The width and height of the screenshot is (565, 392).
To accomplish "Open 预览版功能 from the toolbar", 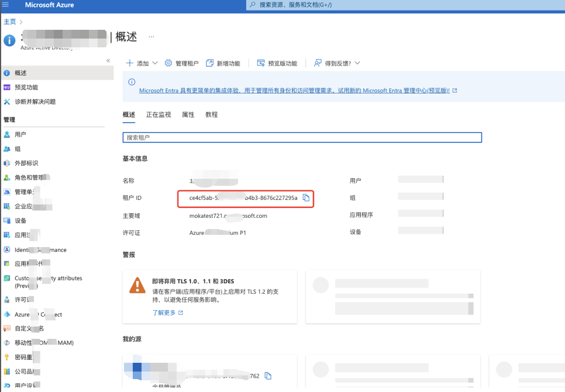I will click(277, 63).
